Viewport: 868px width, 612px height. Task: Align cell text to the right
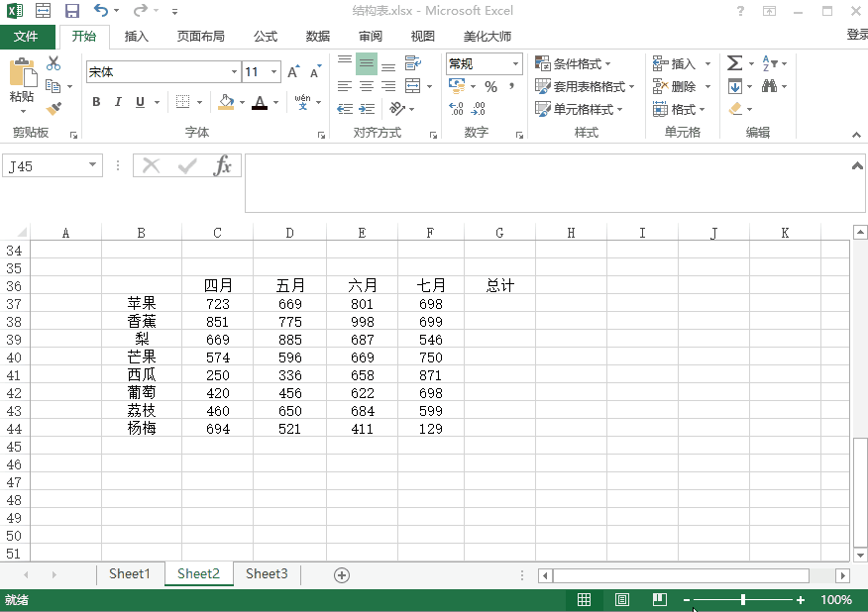click(x=388, y=86)
